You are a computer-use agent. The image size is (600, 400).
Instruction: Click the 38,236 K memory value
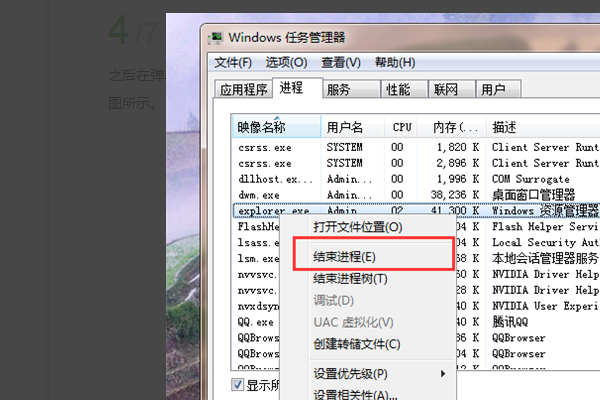click(455, 195)
